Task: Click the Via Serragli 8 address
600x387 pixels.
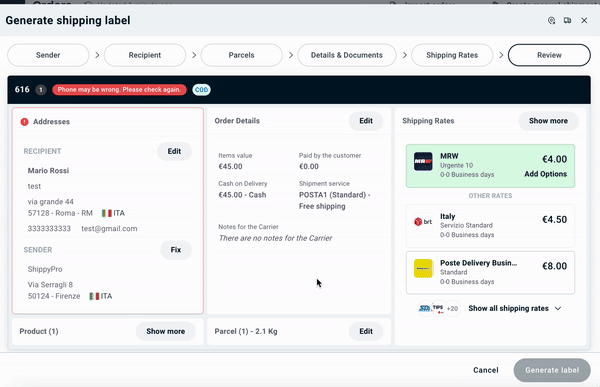Action: point(50,285)
